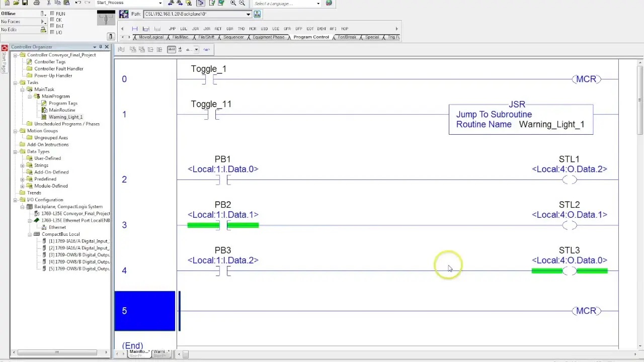Screen dimensions: 644x362
Task: Insert the AFI instruction element
Action: tap(333, 29)
